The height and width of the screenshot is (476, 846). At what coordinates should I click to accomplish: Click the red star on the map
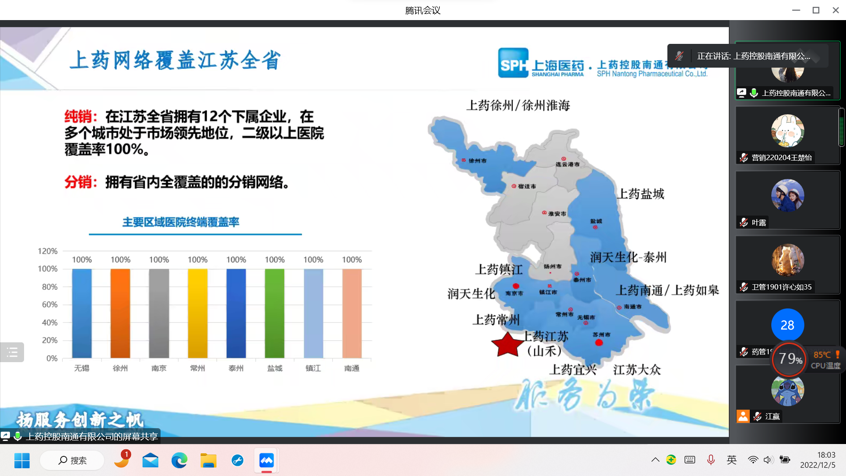[x=507, y=344]
